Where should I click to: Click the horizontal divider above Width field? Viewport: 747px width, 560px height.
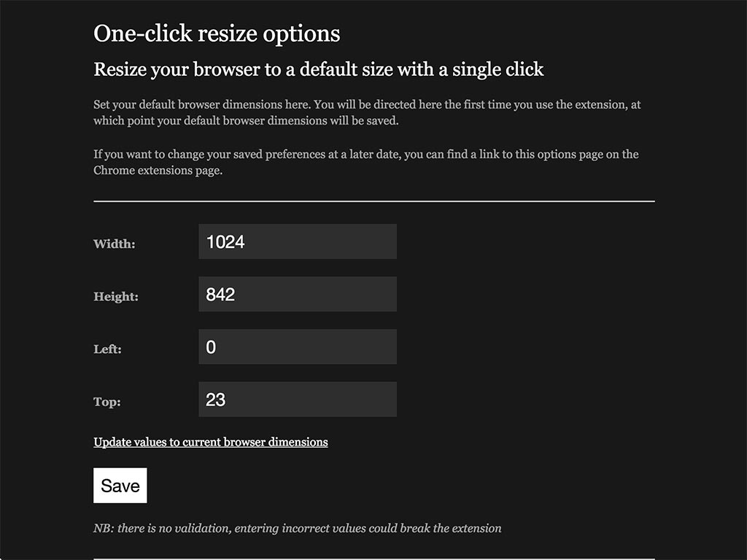(x=373, y=200)
